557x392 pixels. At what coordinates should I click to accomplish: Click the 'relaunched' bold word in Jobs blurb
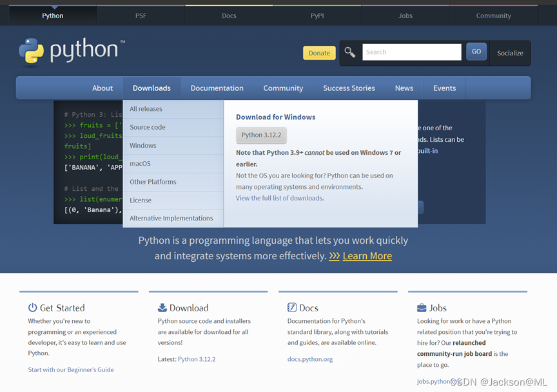point(469,342)
